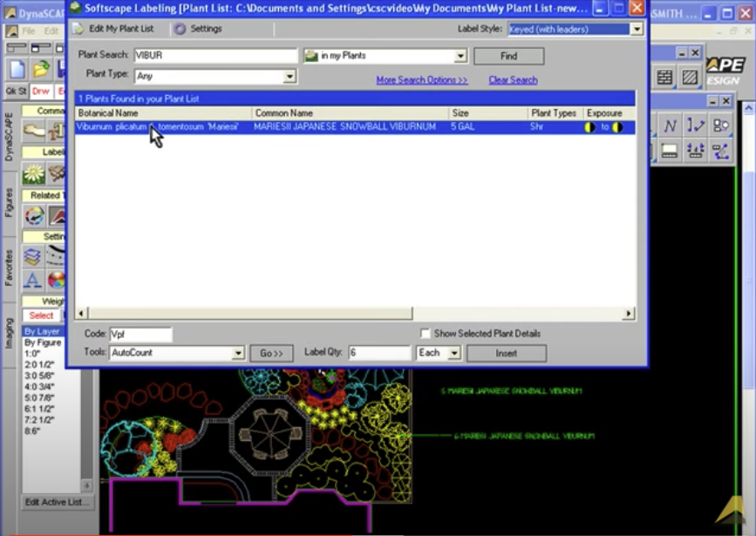Click the Insert button
This screenshot has width=756, height=536.
tap(507, 353)
